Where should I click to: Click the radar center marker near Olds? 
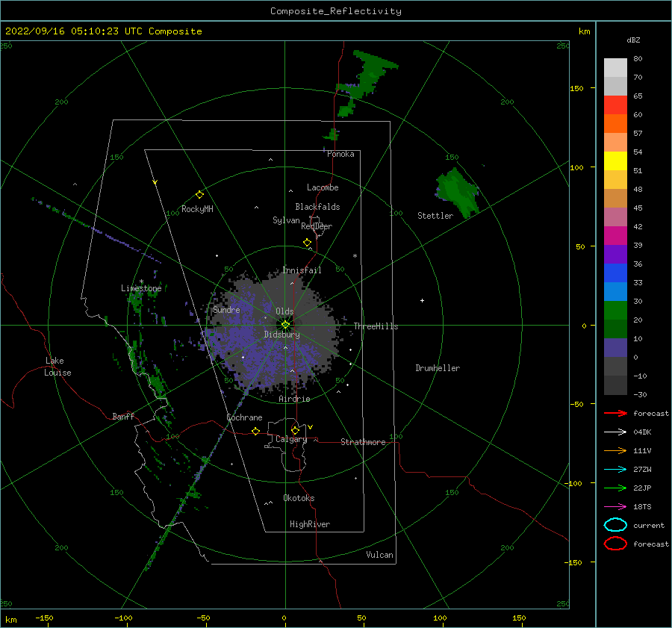pos(285,325)
